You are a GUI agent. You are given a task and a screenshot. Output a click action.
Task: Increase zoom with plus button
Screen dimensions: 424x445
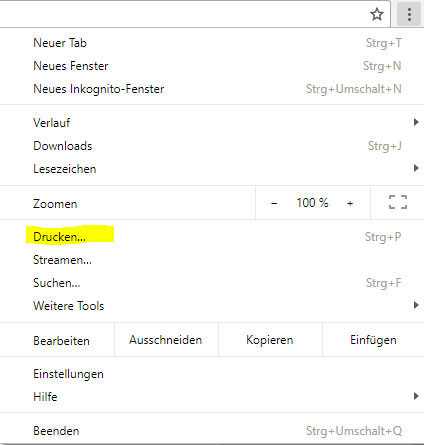pyautogui.click(x=350, y=203)
